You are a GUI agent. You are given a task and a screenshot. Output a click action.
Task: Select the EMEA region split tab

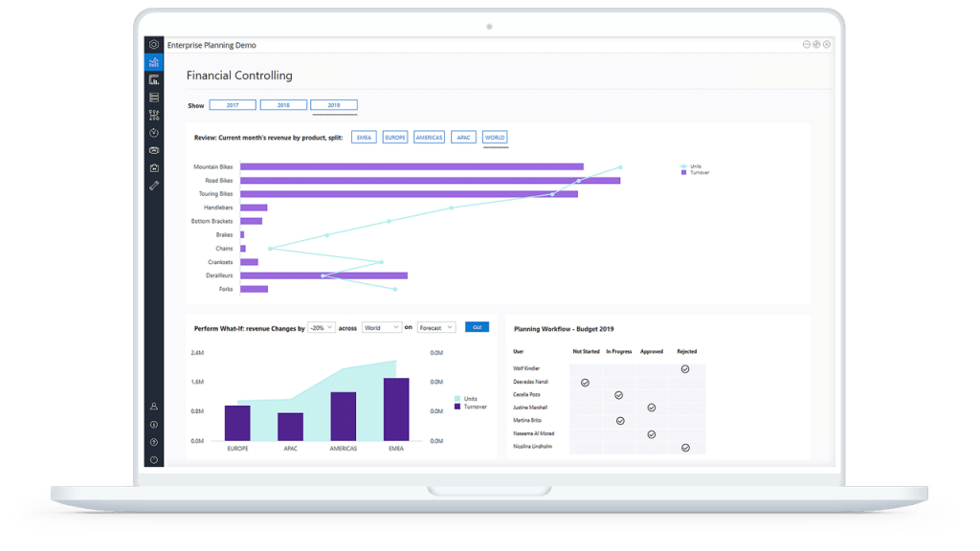364,138
